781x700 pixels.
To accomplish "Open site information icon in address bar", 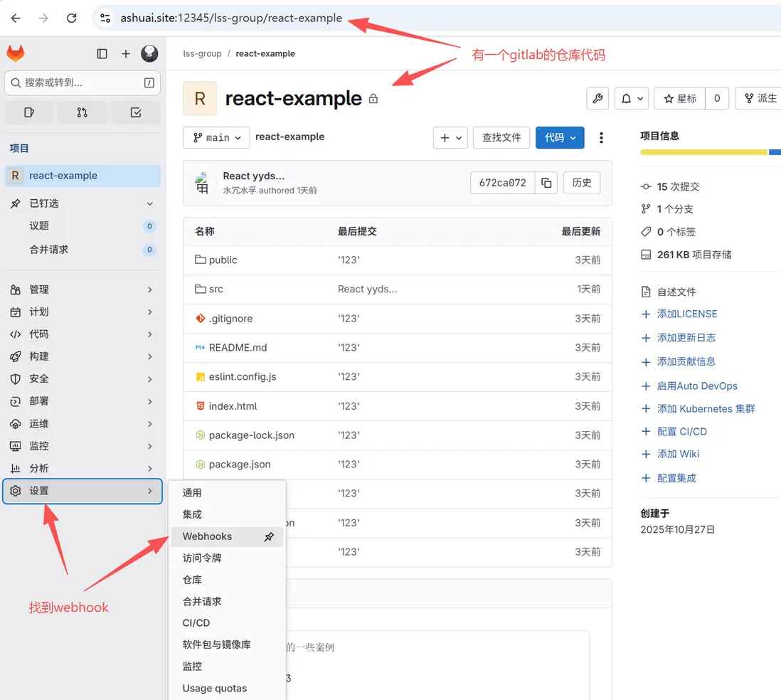I will (x=105, y=18).
